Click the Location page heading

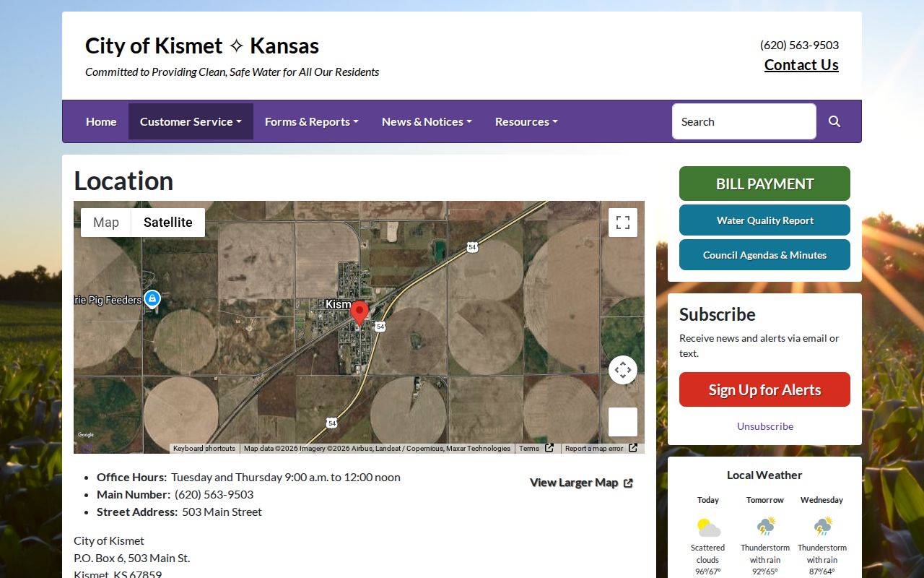tap(123, 181)
